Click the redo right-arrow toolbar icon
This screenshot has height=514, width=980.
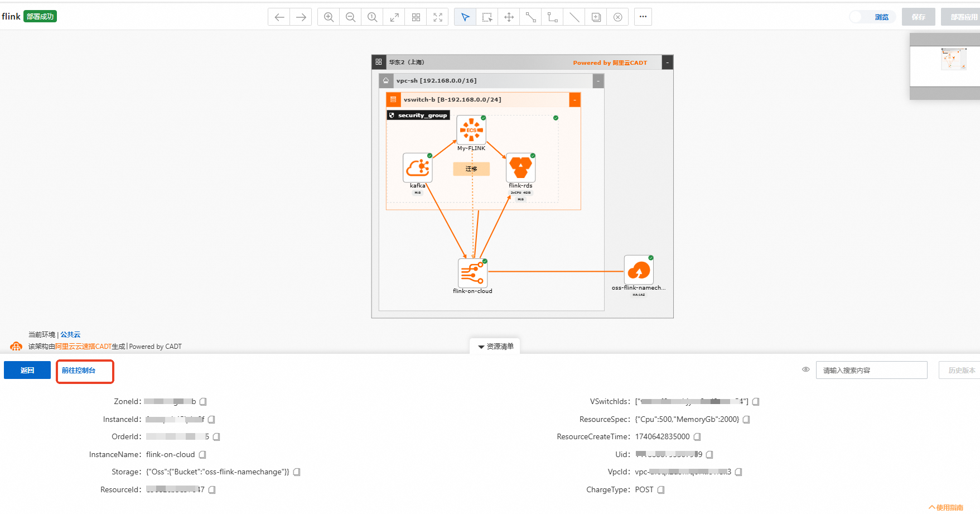301,17
